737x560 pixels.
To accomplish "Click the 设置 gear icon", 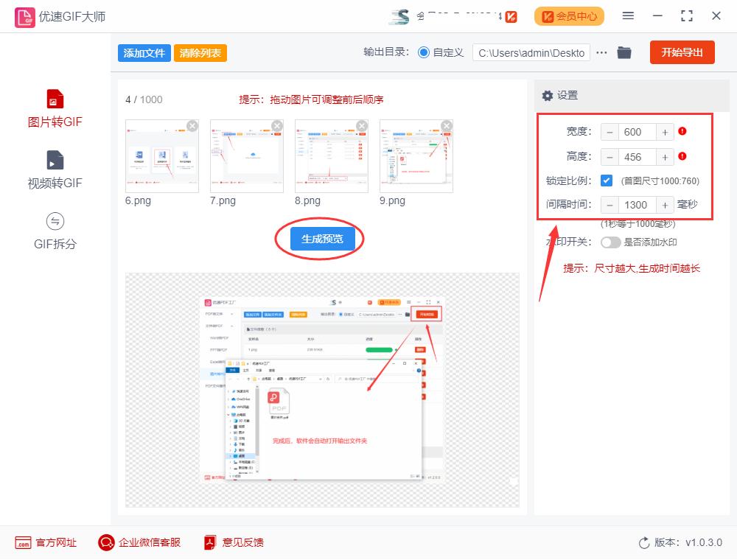I will click(547, 96).
